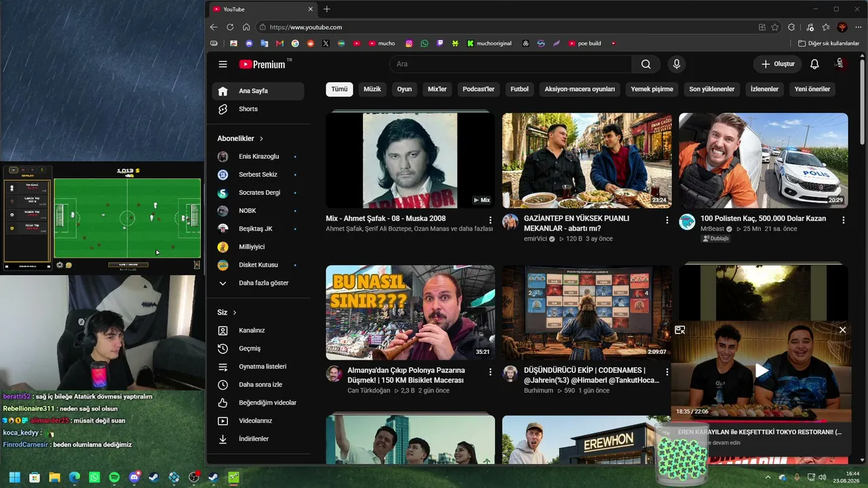Viewport: 868px width, 488px height.
Task: Expand the miniplayer to full watch page
Action: (x=679, y=330)
